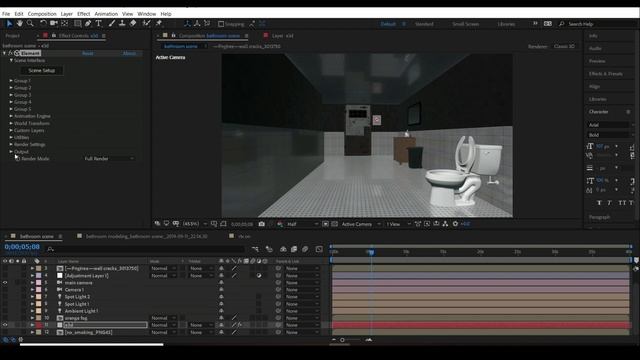
Task: Click the e3d layer red label color
Action: tap(38, 325)
